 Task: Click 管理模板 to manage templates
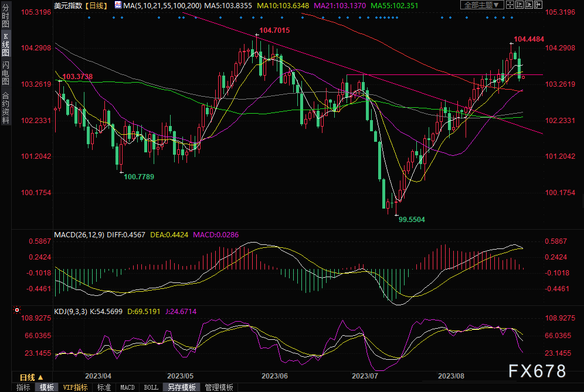(219, 387)
